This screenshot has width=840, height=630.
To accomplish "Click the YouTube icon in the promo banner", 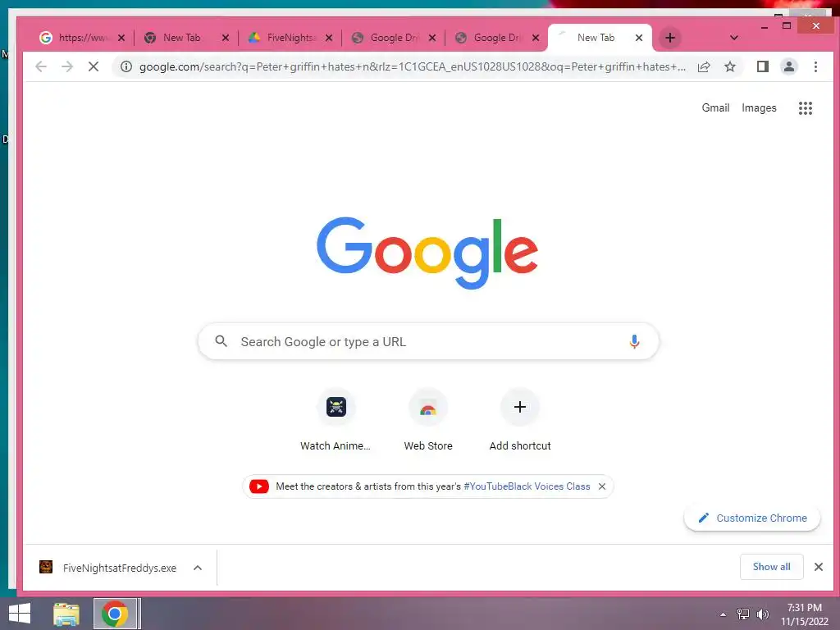I will point(258,486).
